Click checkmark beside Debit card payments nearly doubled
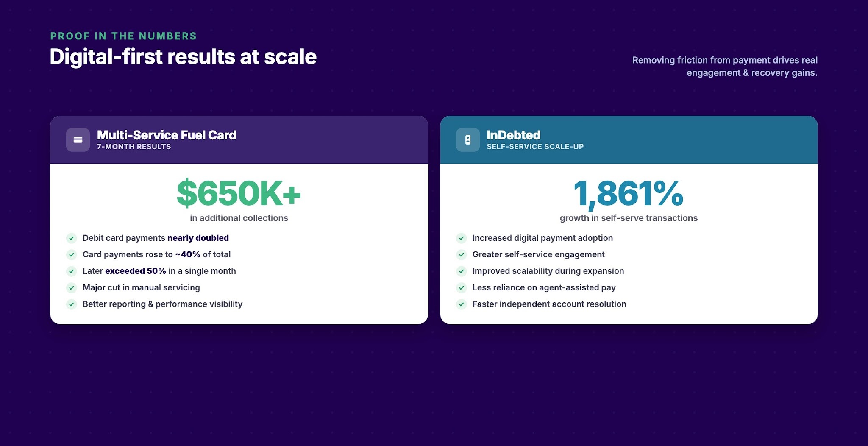This screenshot has height=446, width=868. pyautogui.click(x=72, y=238)
